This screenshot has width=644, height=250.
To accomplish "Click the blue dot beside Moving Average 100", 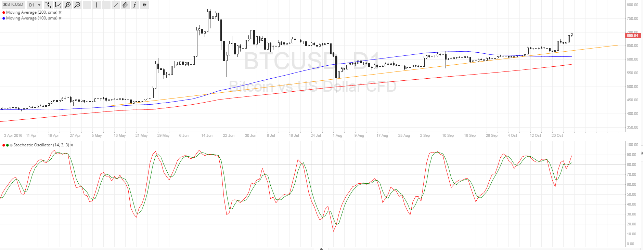I will (x=3, y=18).
